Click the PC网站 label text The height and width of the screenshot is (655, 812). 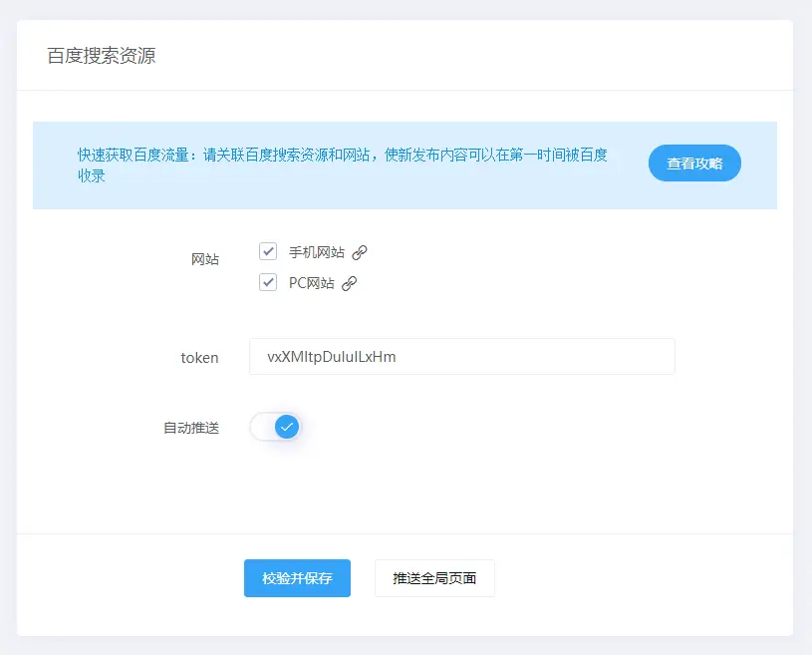click(x=311, y=283)
